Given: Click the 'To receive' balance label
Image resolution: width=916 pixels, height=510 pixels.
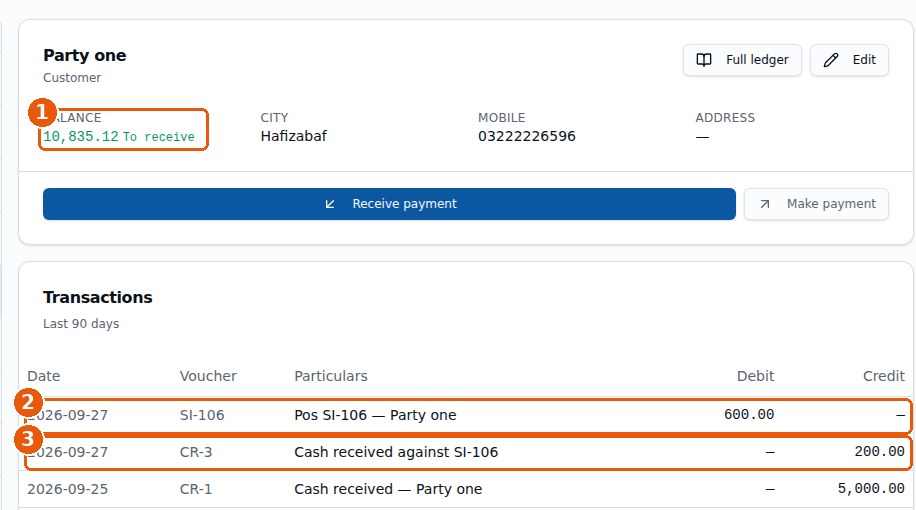Looking at the screenshot, I should click(x=158, y=137).
